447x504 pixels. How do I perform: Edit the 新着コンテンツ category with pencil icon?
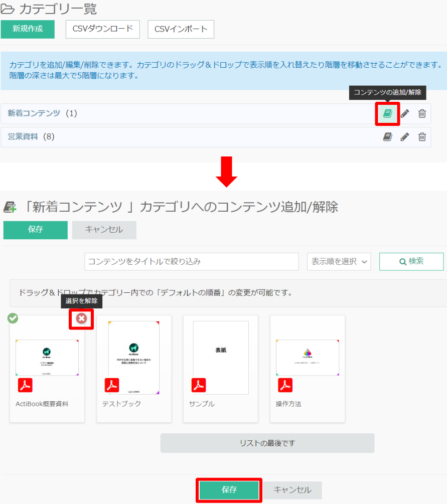click(404, 114)
